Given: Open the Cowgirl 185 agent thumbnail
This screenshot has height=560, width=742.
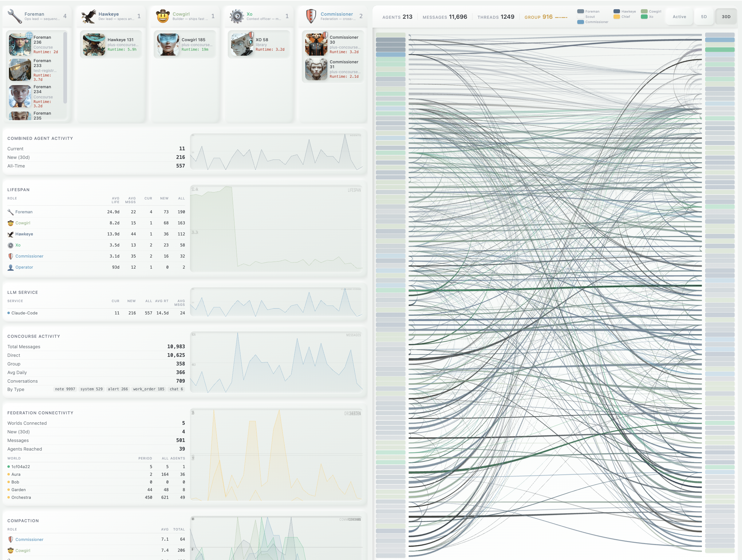Looking at the screenshot, I should click(x=168, y=44).
